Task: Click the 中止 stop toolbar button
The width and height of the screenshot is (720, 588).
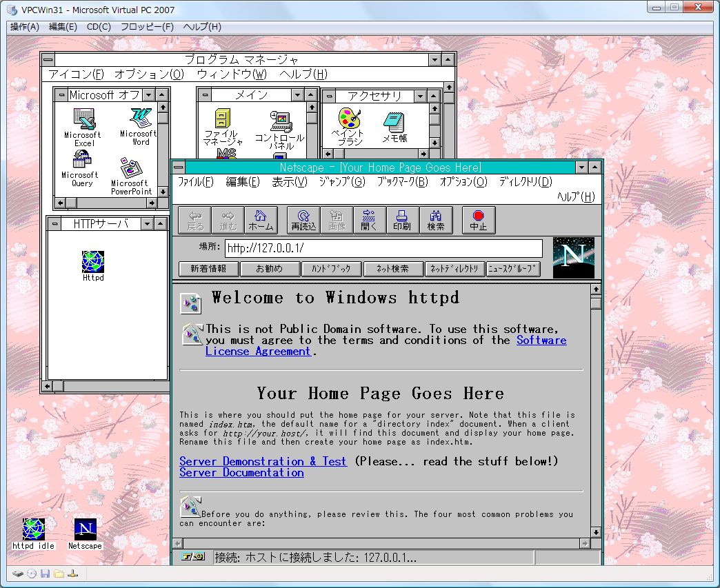Action: point(479,221)
